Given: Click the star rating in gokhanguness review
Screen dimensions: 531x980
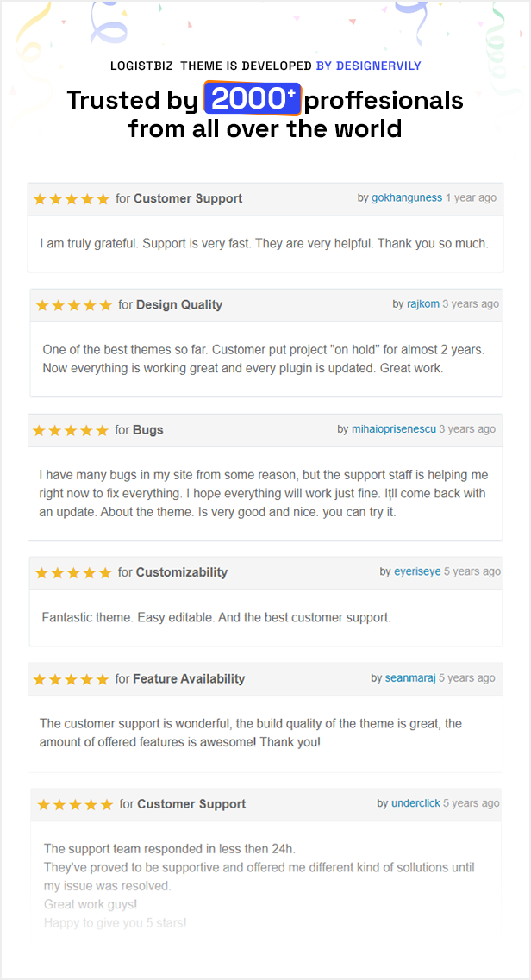Looking at the screenshot, I should click(x=72, y=199).
